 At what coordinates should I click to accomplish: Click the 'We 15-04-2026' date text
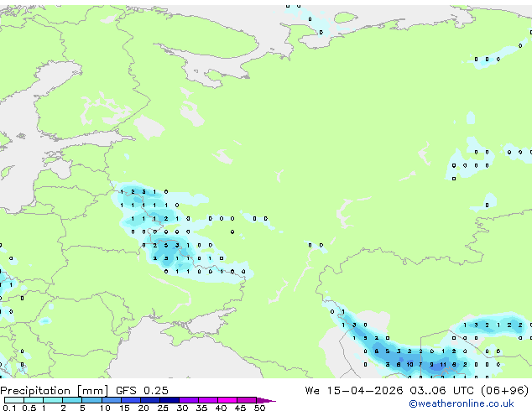353,391
